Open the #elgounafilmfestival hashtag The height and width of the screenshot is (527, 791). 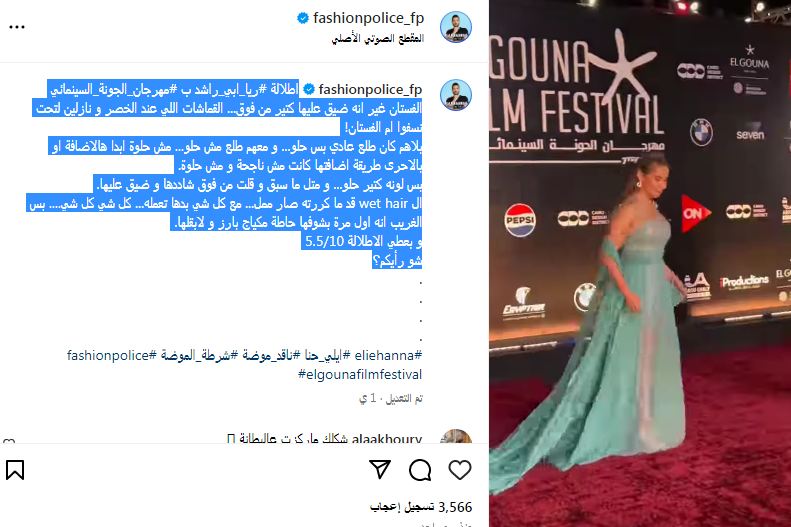[360, 375]
